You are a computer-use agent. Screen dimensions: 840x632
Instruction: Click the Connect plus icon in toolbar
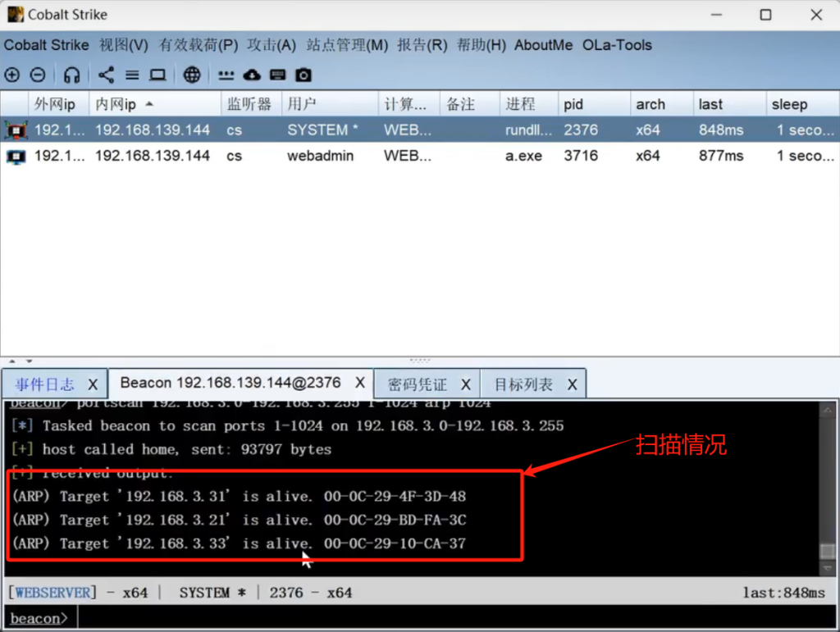11,75
